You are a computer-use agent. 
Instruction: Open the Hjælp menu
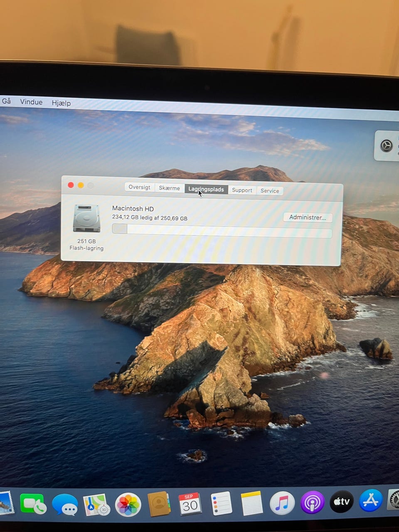coord(61,103)
